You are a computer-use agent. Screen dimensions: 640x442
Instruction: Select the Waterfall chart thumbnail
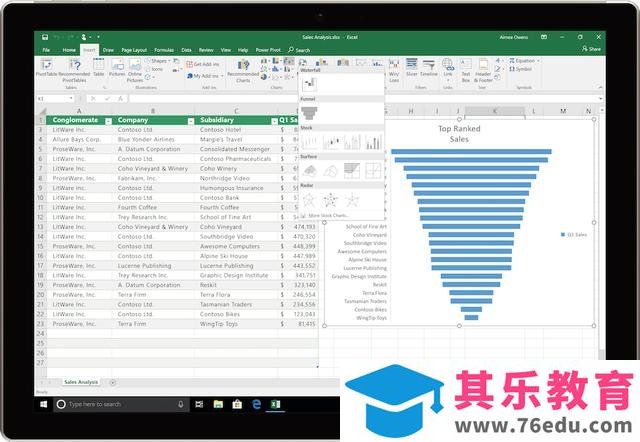point(309,84)
